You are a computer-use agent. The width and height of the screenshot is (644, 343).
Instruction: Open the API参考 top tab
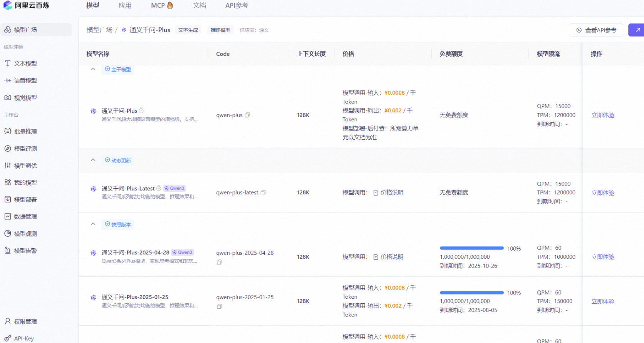(237, 5)
